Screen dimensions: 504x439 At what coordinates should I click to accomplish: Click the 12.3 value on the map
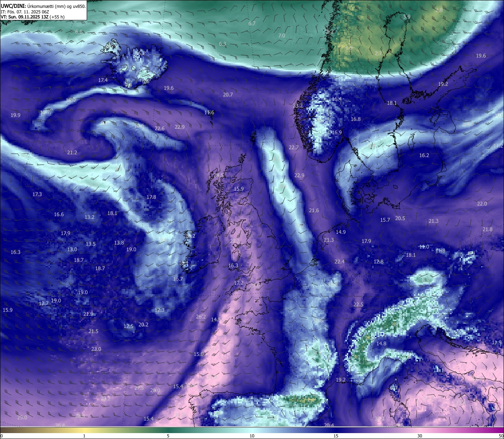click(159, 310)
